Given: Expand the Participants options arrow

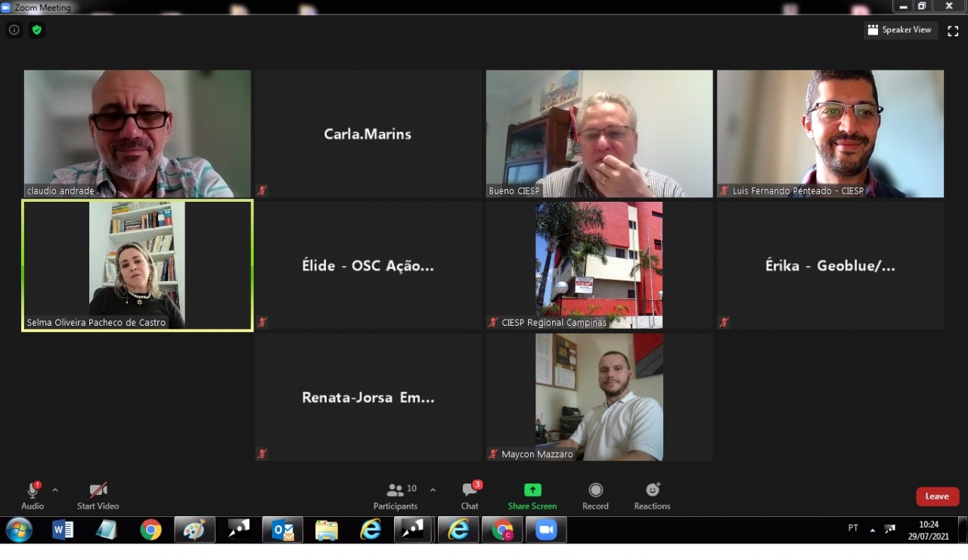Looking at the screenshot, I should [x=433, y=490].
